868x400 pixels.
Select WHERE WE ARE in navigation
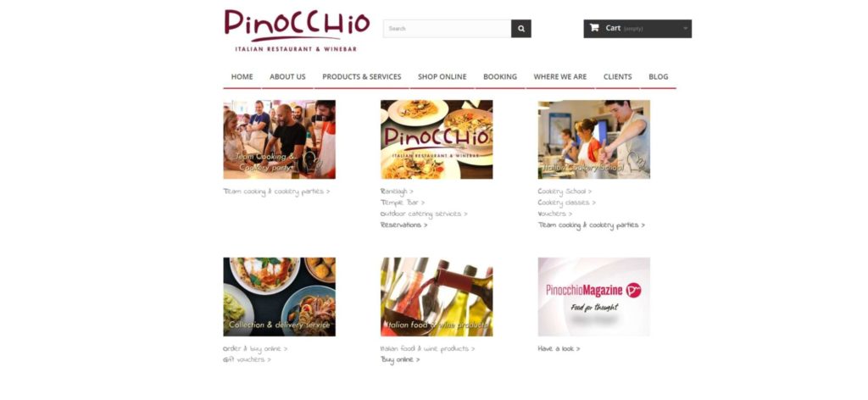(x=559, y=77)
